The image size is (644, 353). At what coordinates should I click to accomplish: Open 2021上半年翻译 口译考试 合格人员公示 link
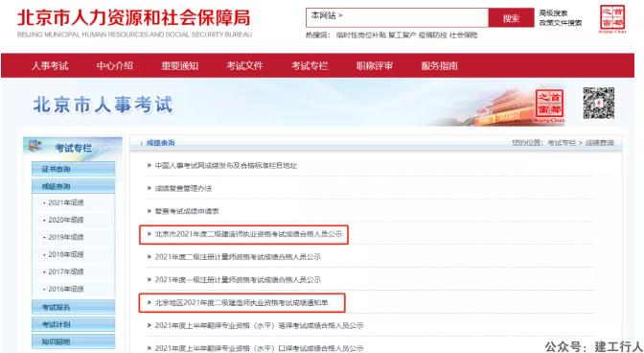[259, 348]
